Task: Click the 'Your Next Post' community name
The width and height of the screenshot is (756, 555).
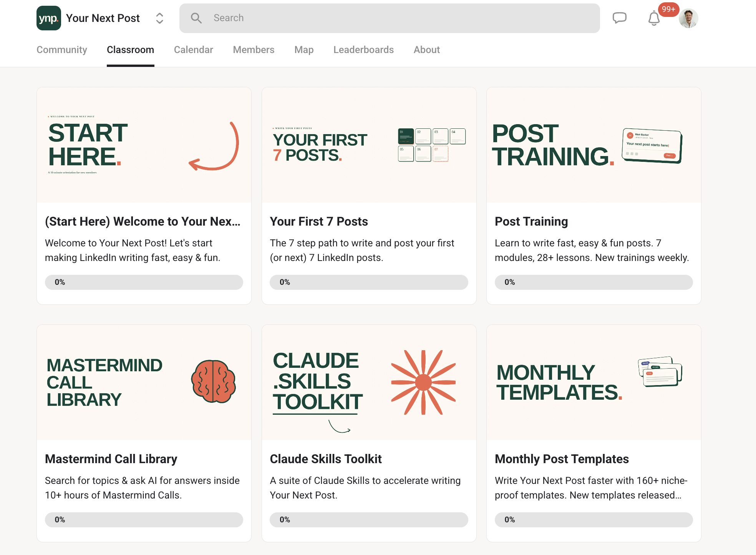Action: [103, 18]
